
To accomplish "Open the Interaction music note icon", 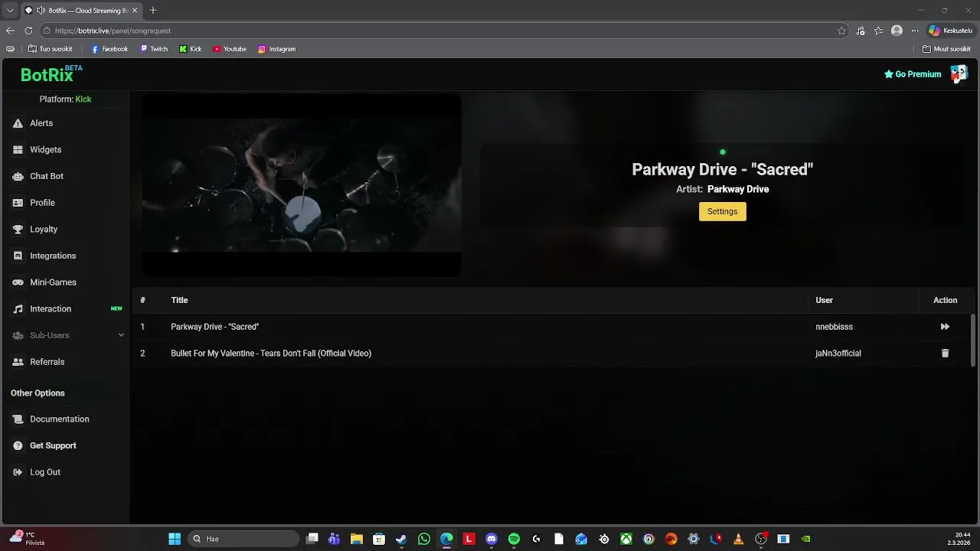I will [18, 309].
